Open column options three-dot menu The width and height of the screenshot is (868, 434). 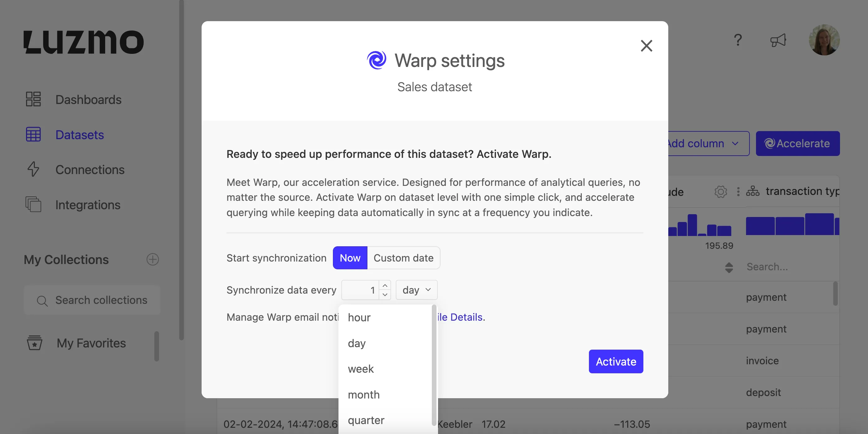pyautogui.click(x=738, y=192)
